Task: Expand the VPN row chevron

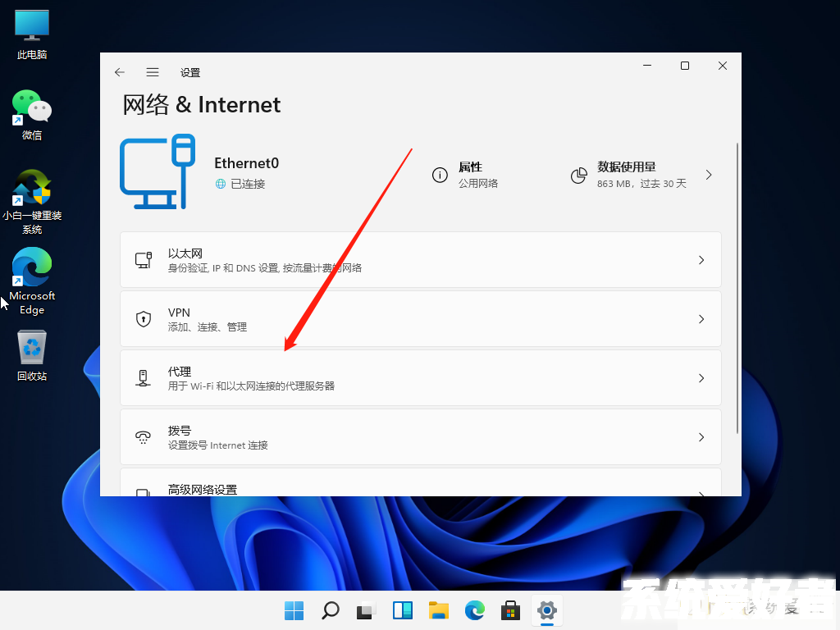Action: point(701,319)
